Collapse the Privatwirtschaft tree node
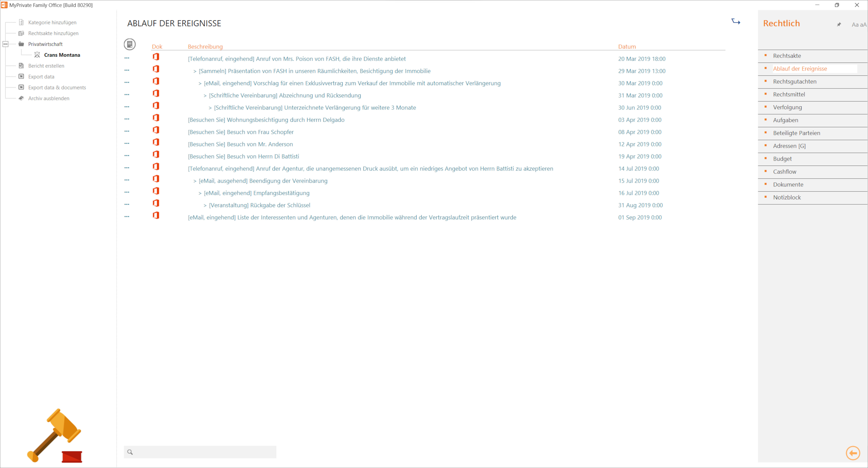Image resolution: width=868 pixels, height=468 pixels. tap(5, 44)
